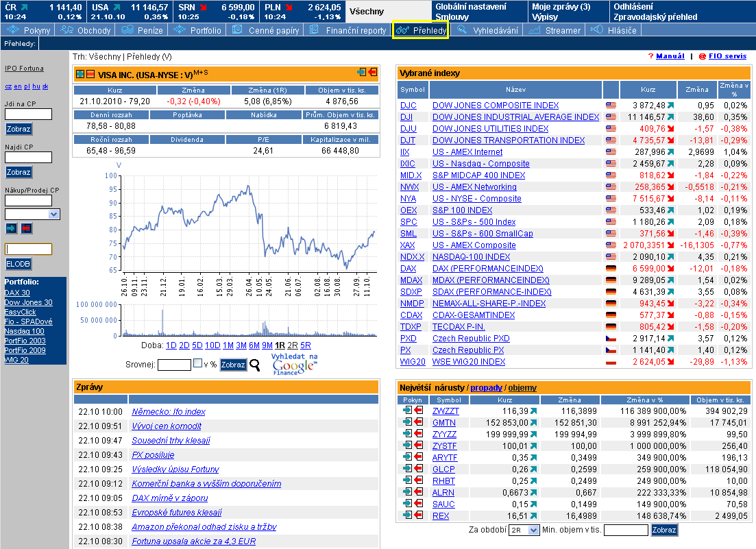Click the Jdi na CP input field
The image size is (756, 549).
[x=28, y=114]
